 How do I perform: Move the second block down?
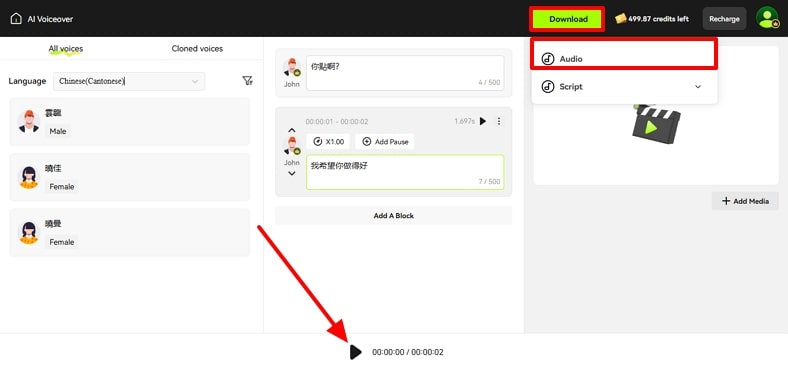(x=291, y=173)
